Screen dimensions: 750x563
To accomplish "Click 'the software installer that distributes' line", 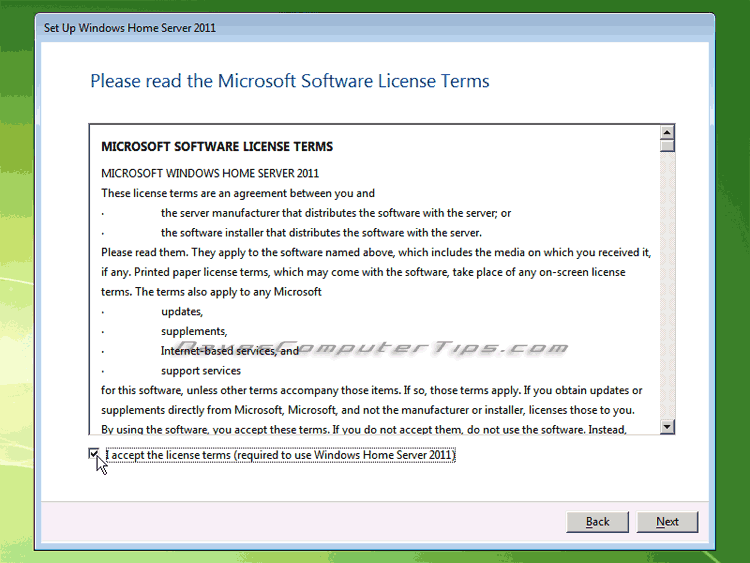I will (x=321, y=232).
